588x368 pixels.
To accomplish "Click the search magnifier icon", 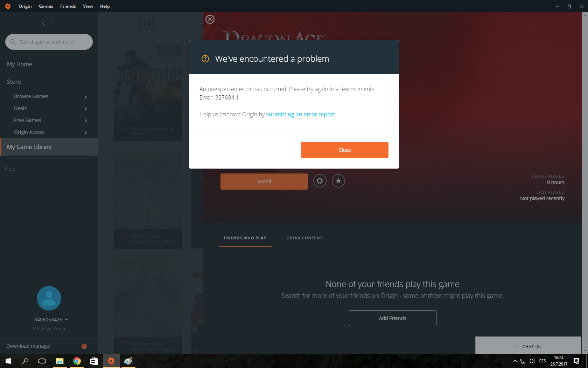I will [13, 42].
